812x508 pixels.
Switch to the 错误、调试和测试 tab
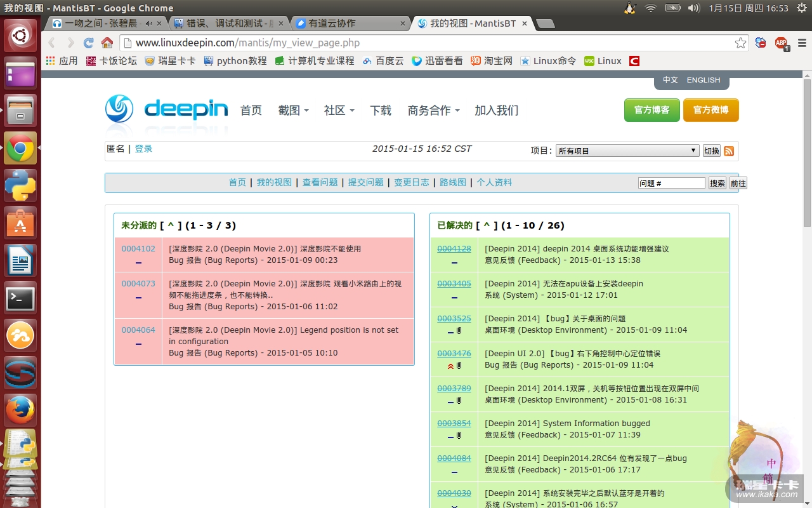[x=230, y=23]
